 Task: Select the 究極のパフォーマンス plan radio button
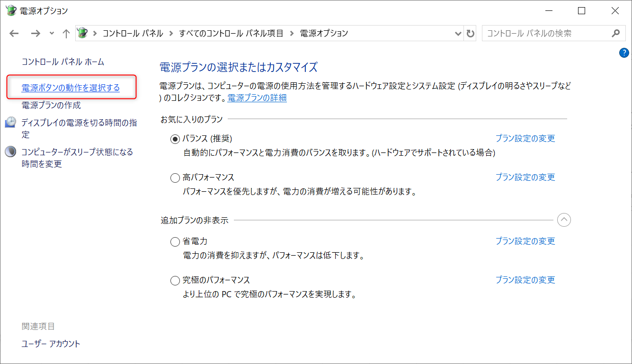[175, 281]
